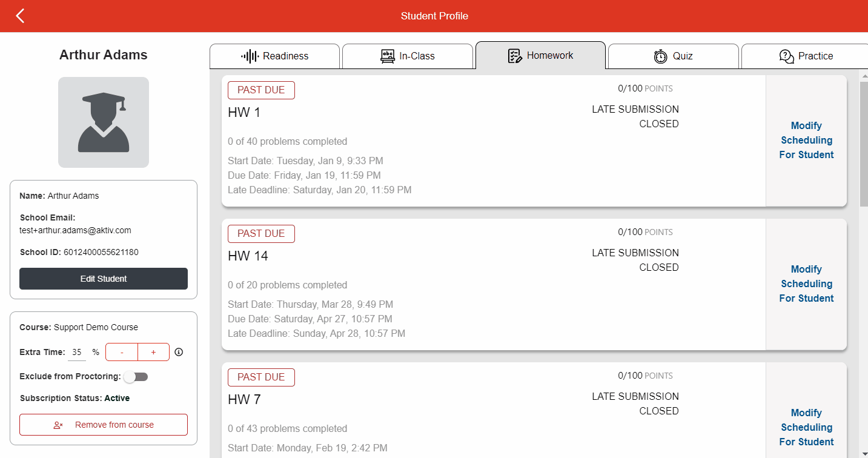Toggle Exclude from Proctoring on
868x458 pixels.
tap(136, 376)
